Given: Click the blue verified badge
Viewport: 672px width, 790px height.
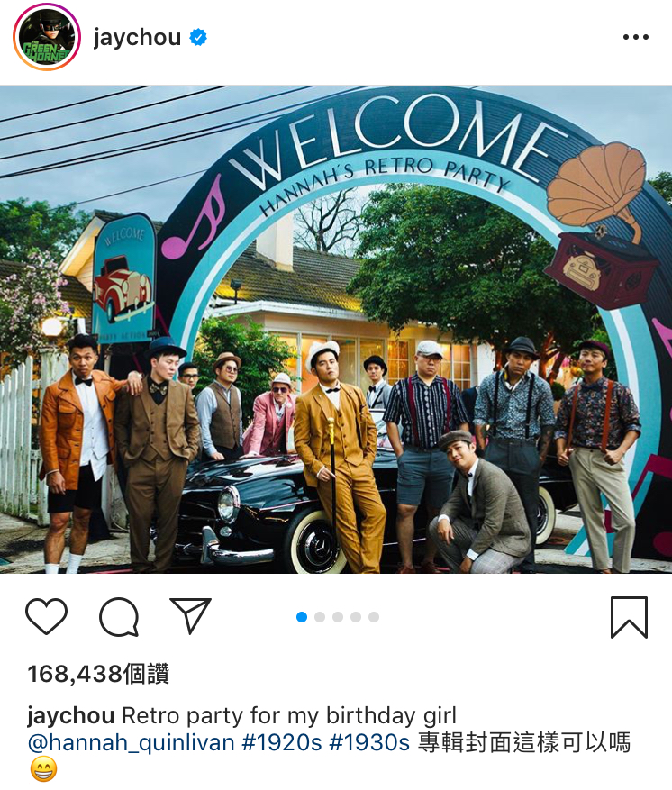Looking at the screenshot, I should click(x=198, y=37).
